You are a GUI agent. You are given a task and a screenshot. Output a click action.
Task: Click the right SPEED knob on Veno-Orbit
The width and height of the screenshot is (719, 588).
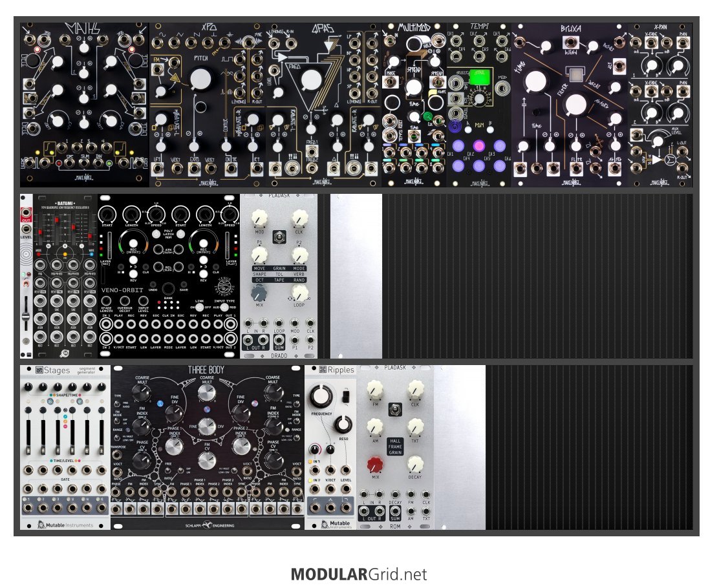(x=230, y=214)
